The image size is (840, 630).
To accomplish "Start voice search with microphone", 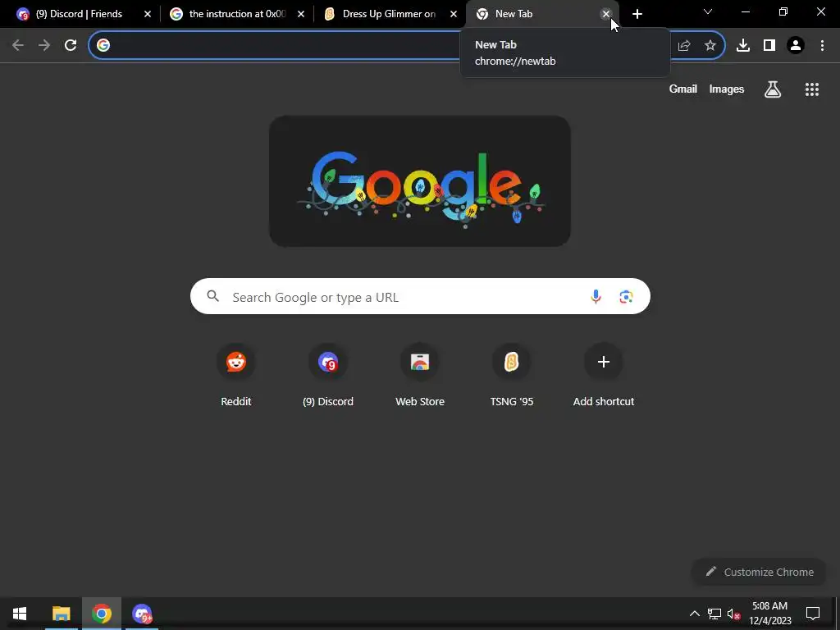I will 596,296.
